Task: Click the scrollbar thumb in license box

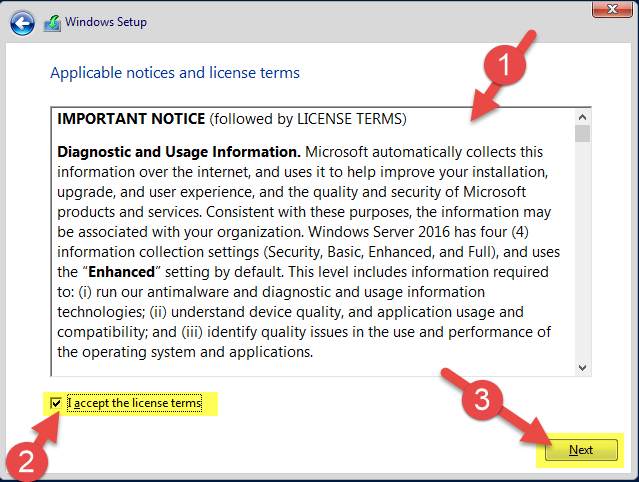Action: tap(582, 134)
